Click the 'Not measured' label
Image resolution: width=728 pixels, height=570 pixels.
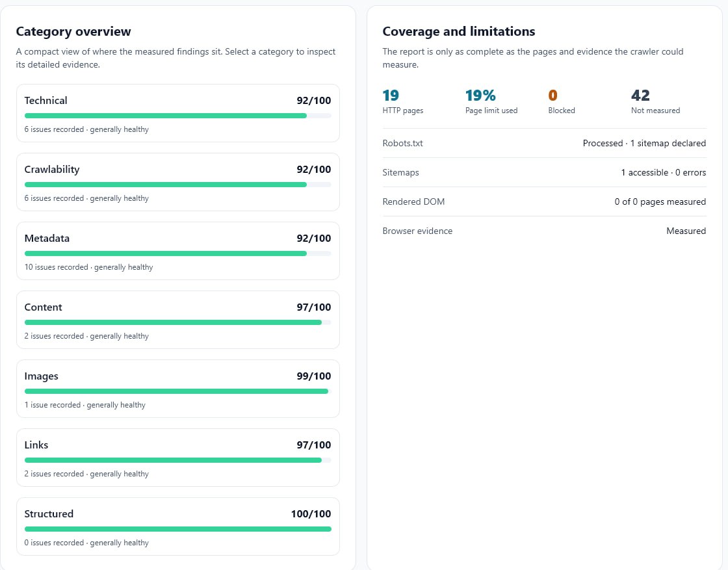click(x=655, y=110)
